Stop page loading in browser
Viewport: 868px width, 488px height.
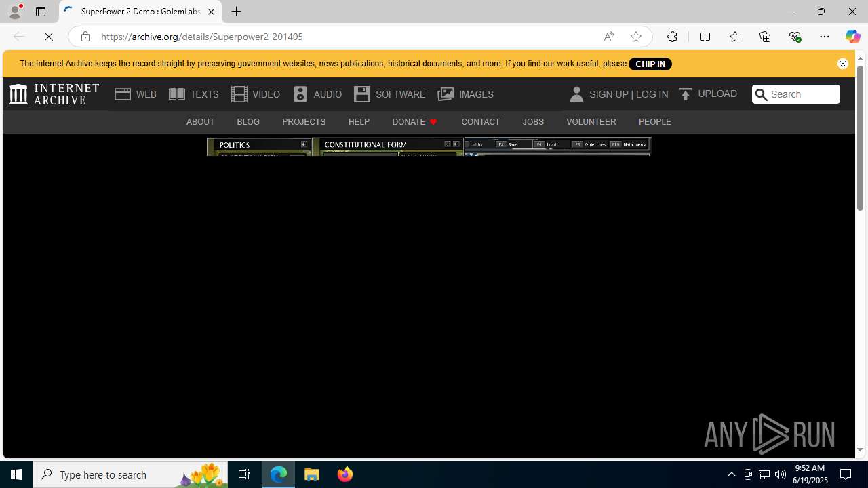click(49, 37)
